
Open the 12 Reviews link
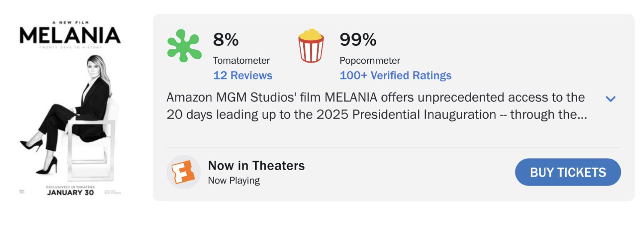[x=242, y=75]
